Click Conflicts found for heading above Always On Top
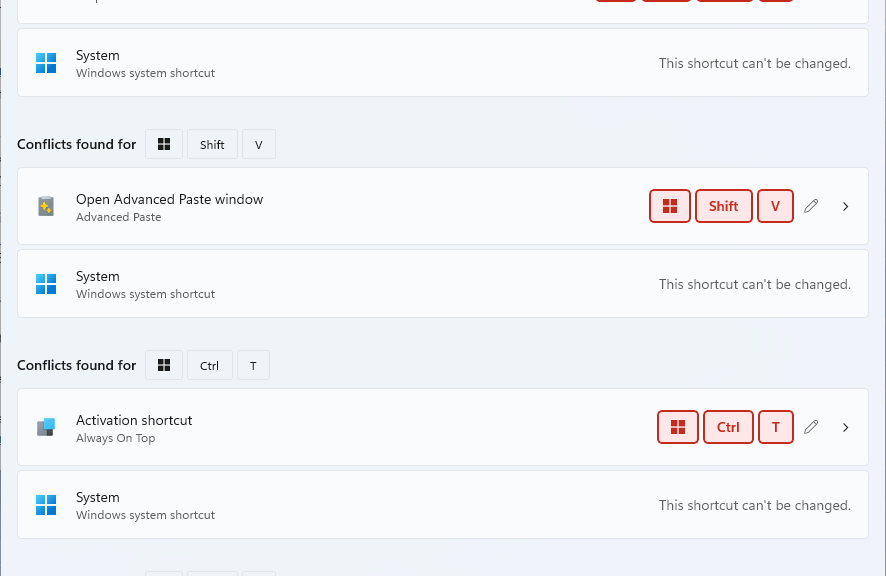Image resolution: width=886 pixels, height=576 pixels. (x=76, y=365)
